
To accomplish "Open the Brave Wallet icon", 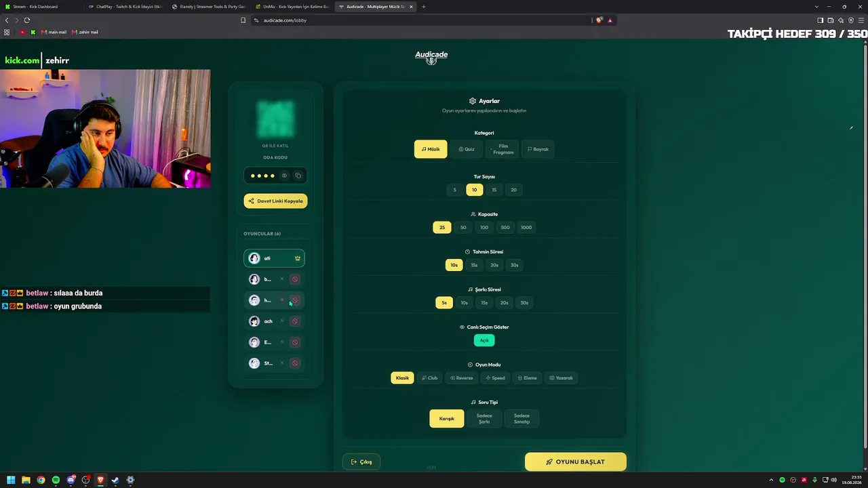I will 831,20.
